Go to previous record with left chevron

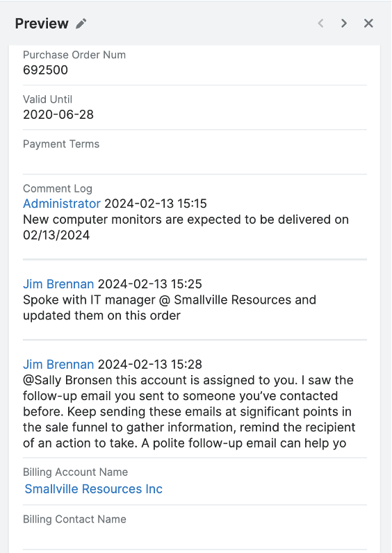pos(320,24)
